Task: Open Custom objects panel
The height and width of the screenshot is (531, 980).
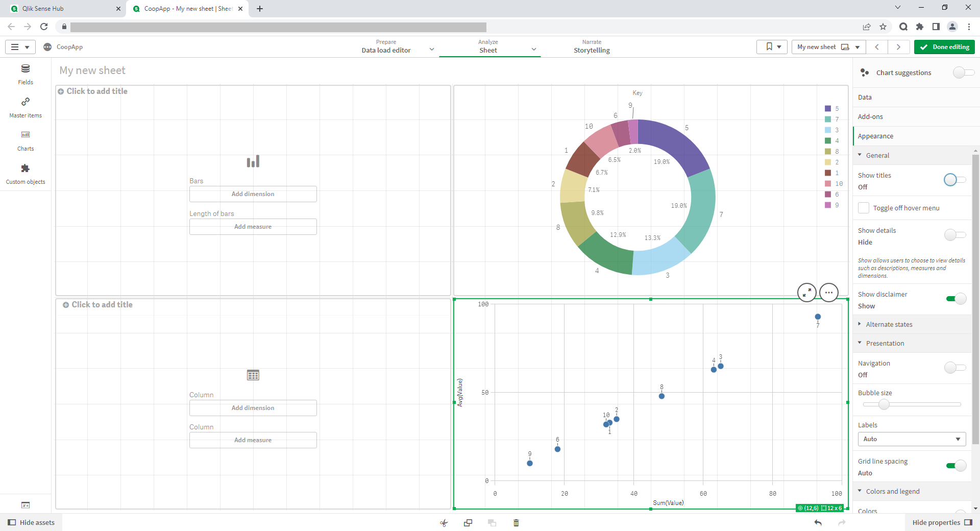Action: (x=26, y=174)
